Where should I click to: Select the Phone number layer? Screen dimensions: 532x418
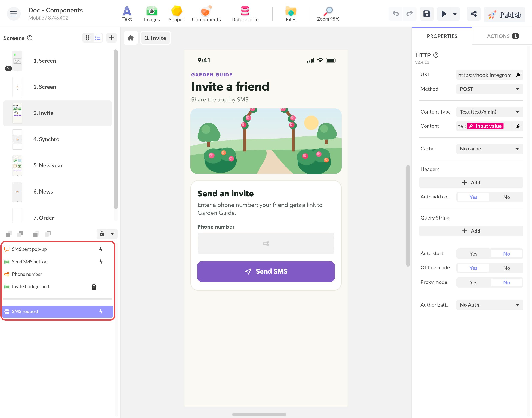coord(57,274)
